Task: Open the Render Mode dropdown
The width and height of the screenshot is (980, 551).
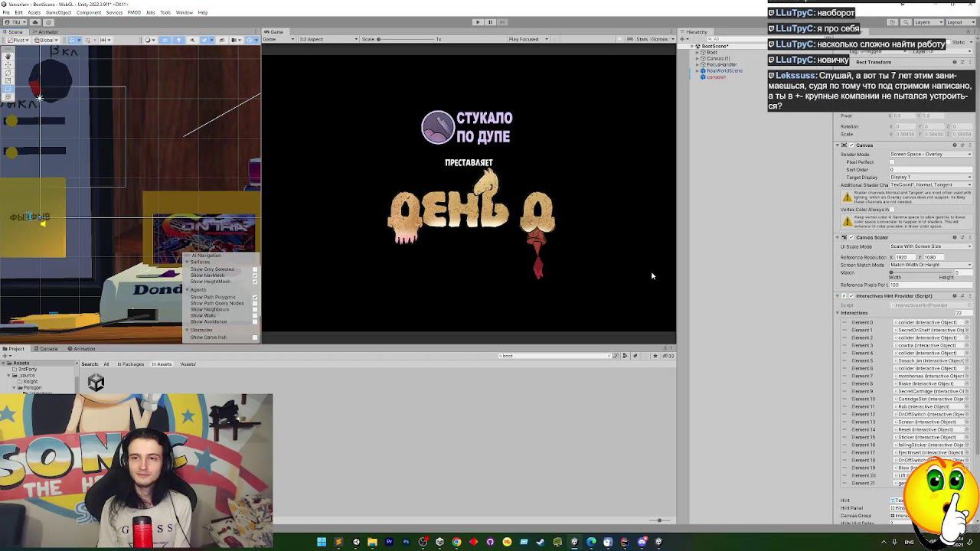Action: (930, 154)
